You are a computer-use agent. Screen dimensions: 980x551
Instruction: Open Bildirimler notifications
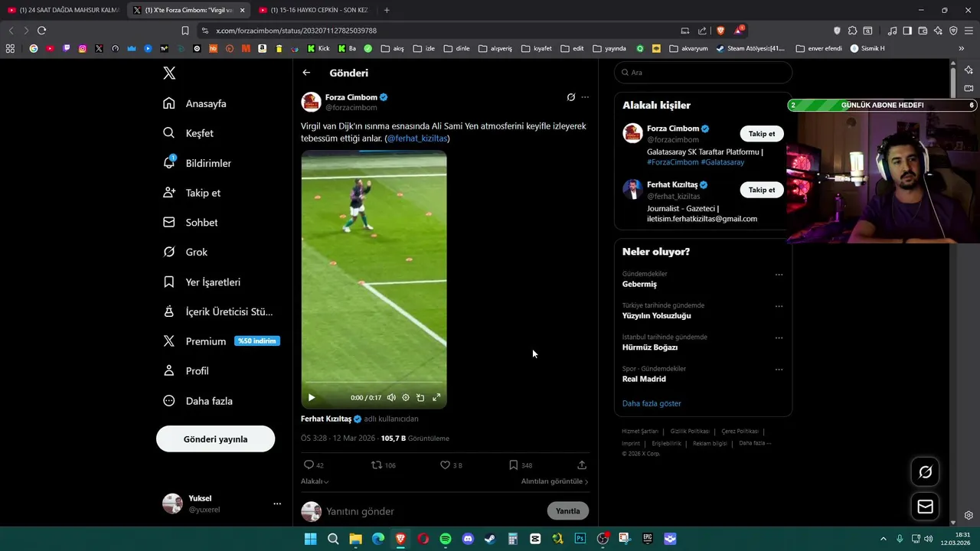point(198,163)
